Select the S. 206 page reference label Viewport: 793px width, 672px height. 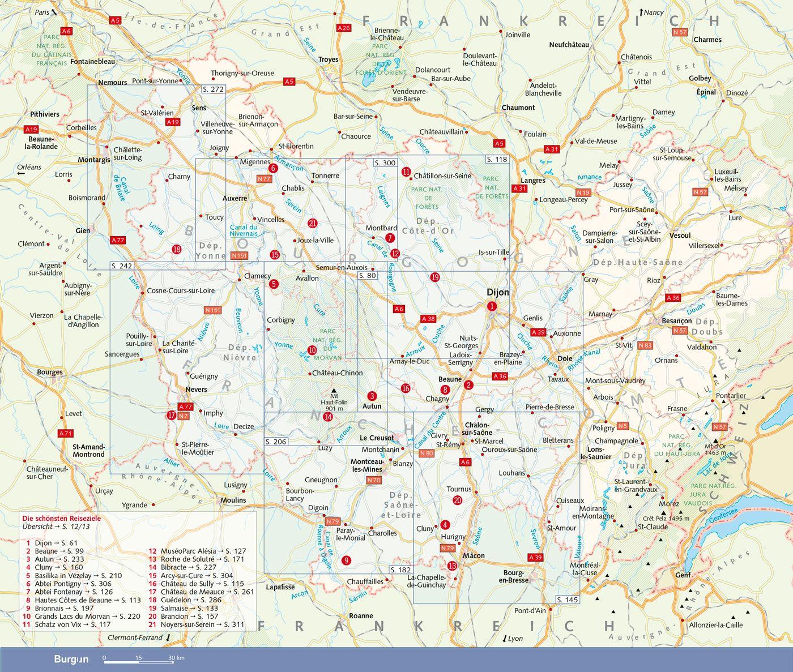(x=276, y=442)
